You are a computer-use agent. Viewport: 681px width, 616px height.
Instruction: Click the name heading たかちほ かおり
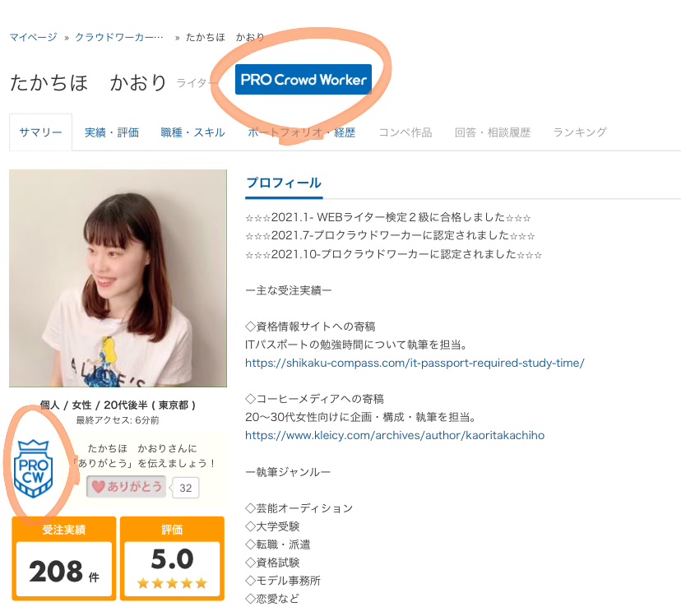pyautogui.click(x=88, y=82)
